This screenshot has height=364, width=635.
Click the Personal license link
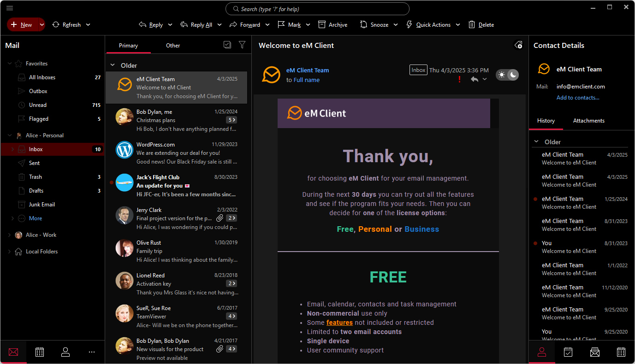pos(375,229)
